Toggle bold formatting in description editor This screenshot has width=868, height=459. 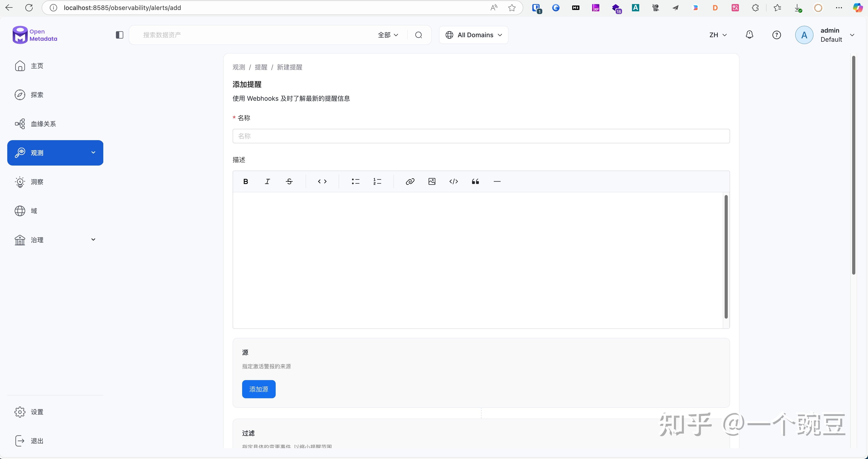(x=246, y=181)
